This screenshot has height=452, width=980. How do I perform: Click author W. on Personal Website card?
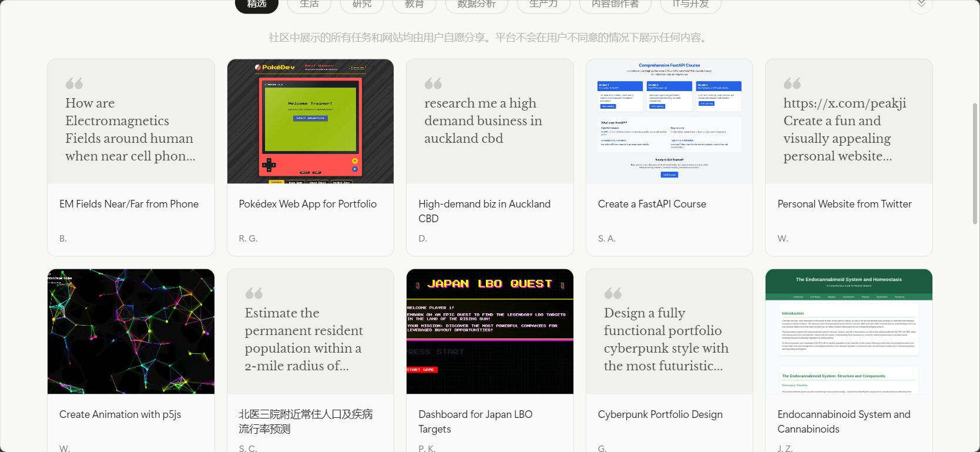click(x=783, y=239)
